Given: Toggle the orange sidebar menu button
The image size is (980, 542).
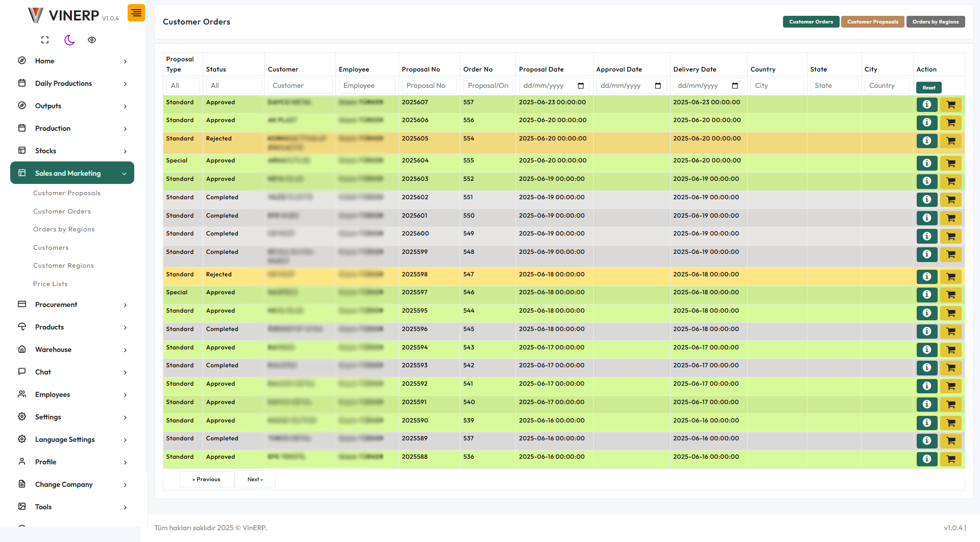Looking at the screenshot, I should point(136,13).
